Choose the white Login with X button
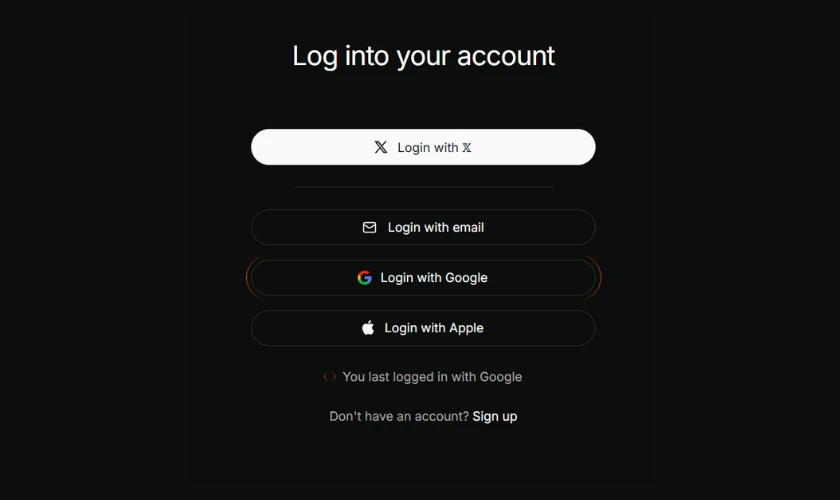 point(423,147)
